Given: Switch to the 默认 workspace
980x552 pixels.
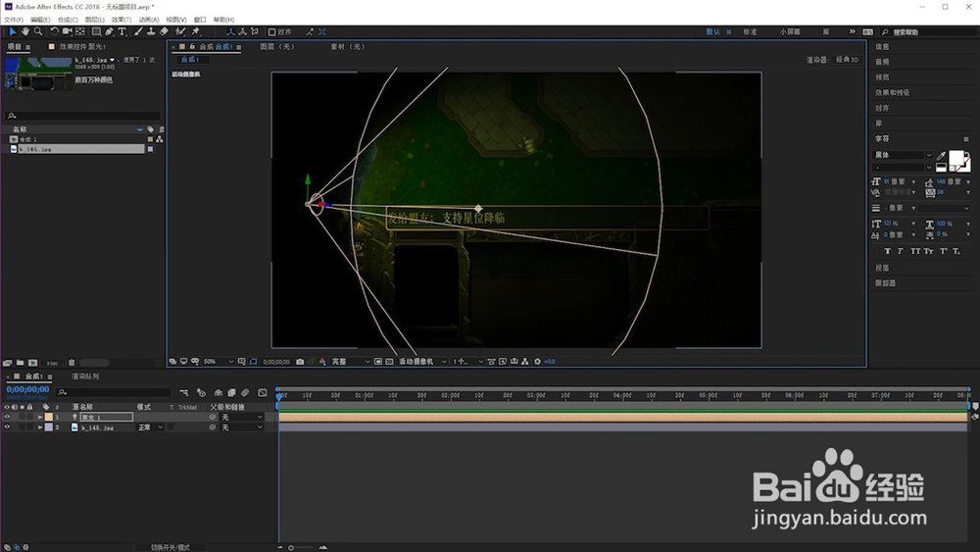Looking at the screenshot, I should [x=713, y=32].
